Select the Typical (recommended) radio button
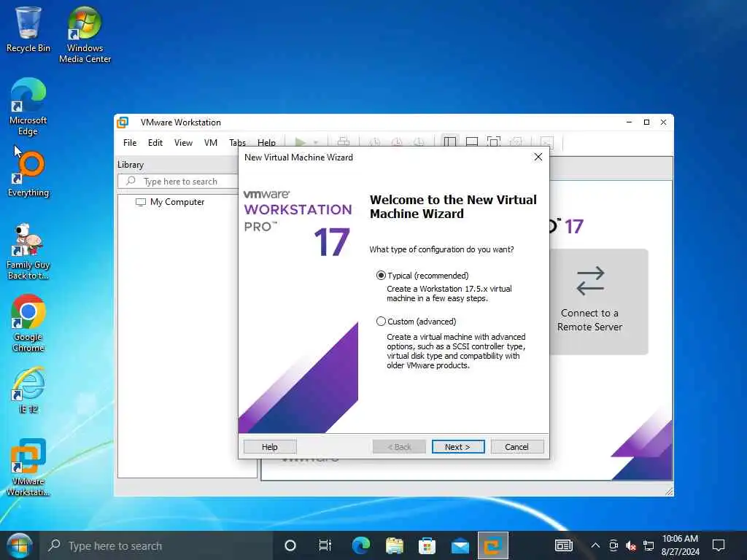The height and width of the screenshot is (560, 747). coord(381,275)
